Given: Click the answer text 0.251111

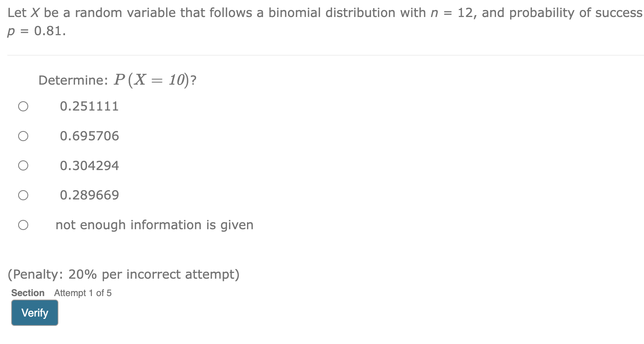Looking at the screenshot, I should pos(89,106).
